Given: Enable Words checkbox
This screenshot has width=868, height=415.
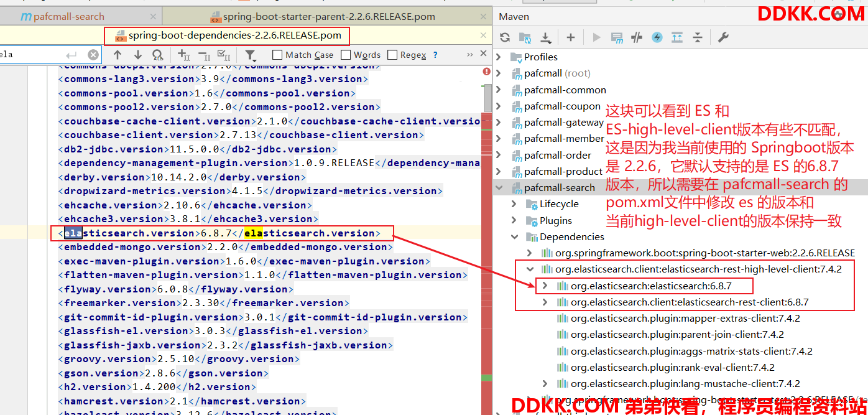Looking at the screenshot, I should (346, 55).
